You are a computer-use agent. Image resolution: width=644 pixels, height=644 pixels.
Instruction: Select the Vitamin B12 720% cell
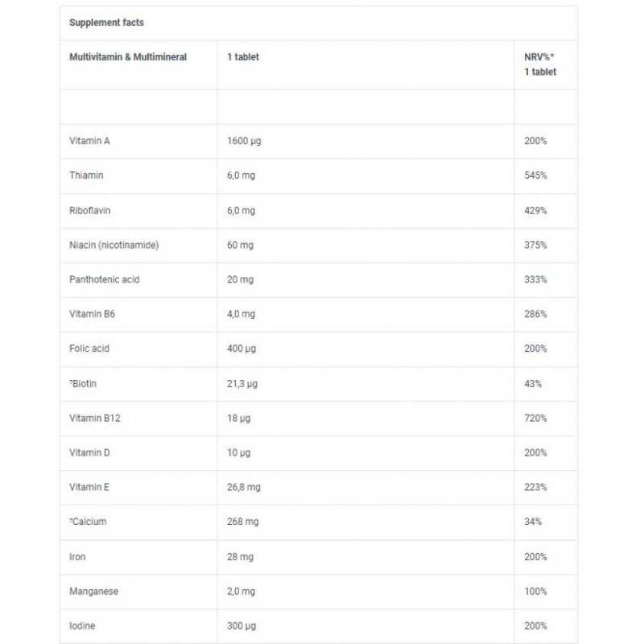tap(535, 418)
